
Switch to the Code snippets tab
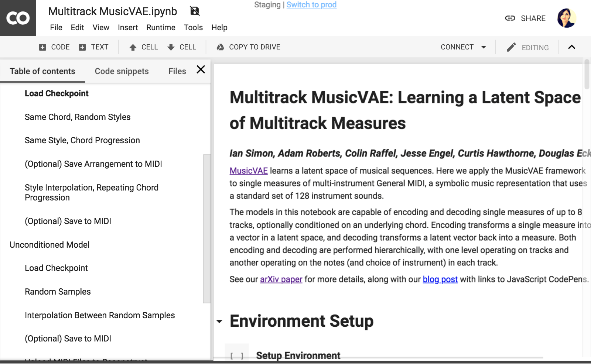tap(122, 71)
